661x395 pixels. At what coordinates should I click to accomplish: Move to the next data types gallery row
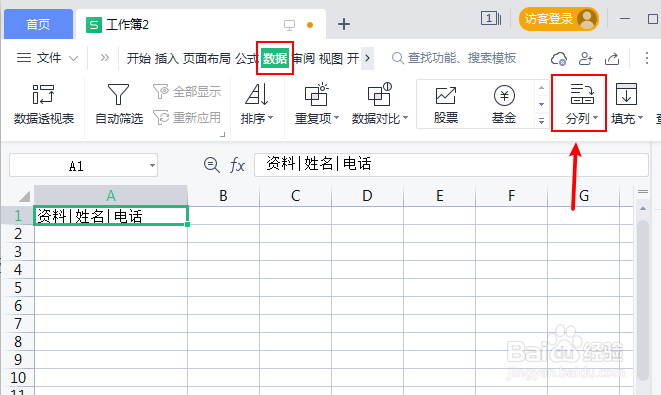coord(542,104)
